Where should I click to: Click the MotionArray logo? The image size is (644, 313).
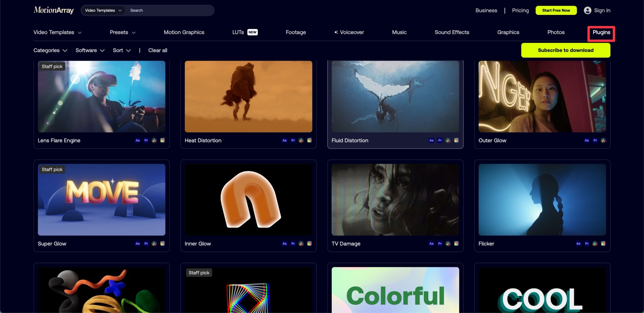(x=53, y=10)
